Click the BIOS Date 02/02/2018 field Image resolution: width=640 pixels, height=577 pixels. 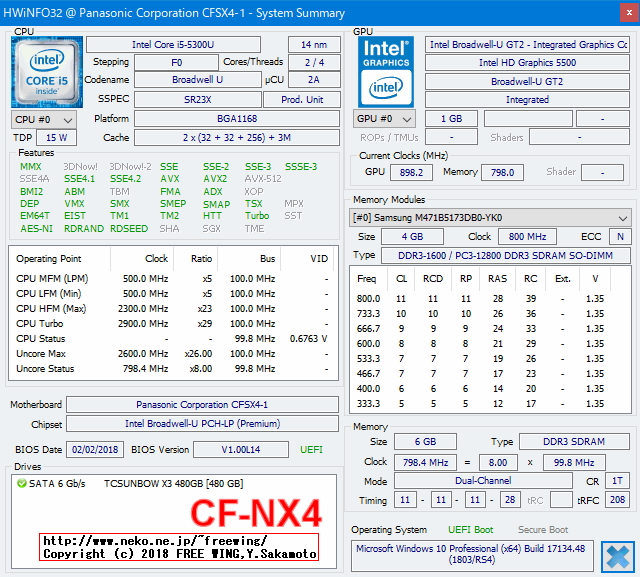[x=95, y=450]
